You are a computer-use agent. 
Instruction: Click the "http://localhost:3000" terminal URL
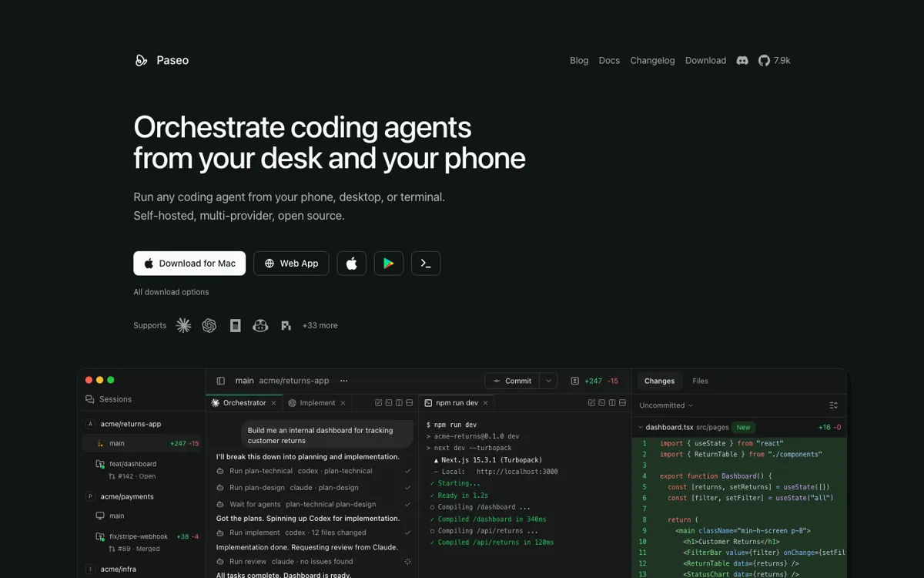click(x=517, y=472)
